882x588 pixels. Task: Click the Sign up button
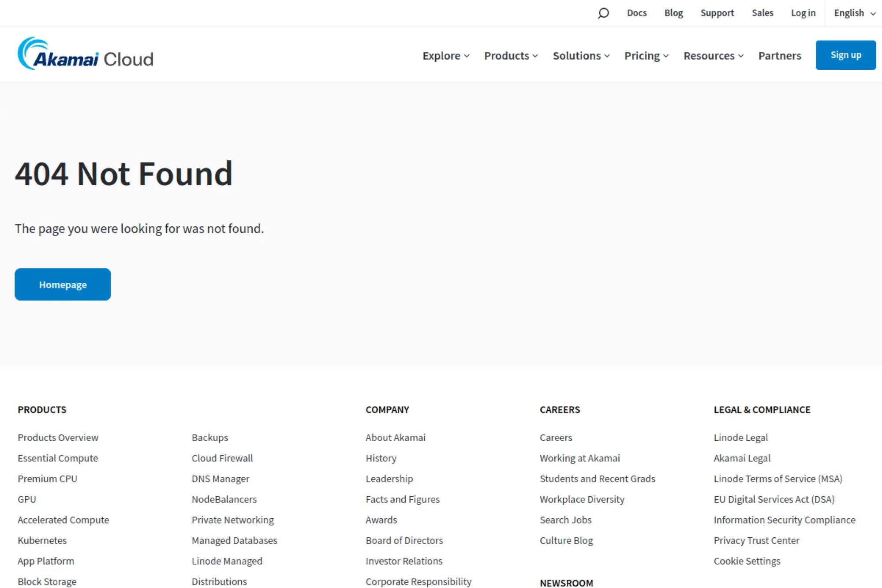click(x=845, y=55)
